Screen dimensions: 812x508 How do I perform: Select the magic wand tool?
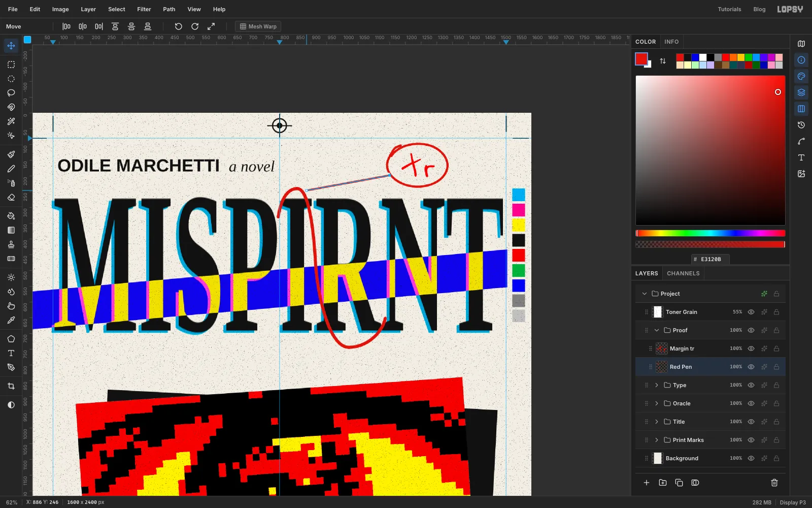pyautogui.click(x=11, y=121)
